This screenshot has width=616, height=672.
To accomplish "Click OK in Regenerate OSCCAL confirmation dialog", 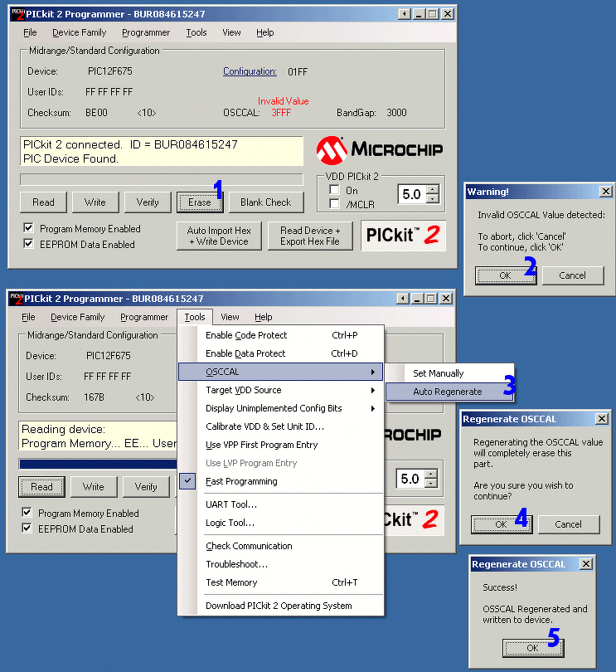I will click(502, 524).
